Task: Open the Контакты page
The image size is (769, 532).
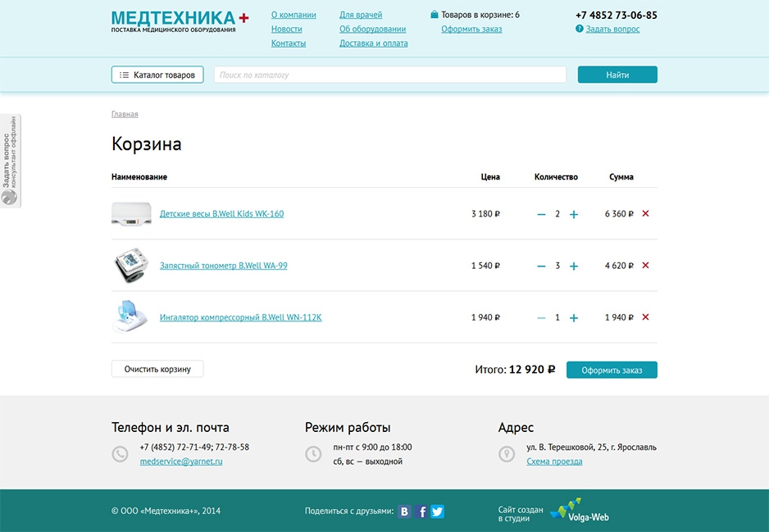Action: point(289,43)
